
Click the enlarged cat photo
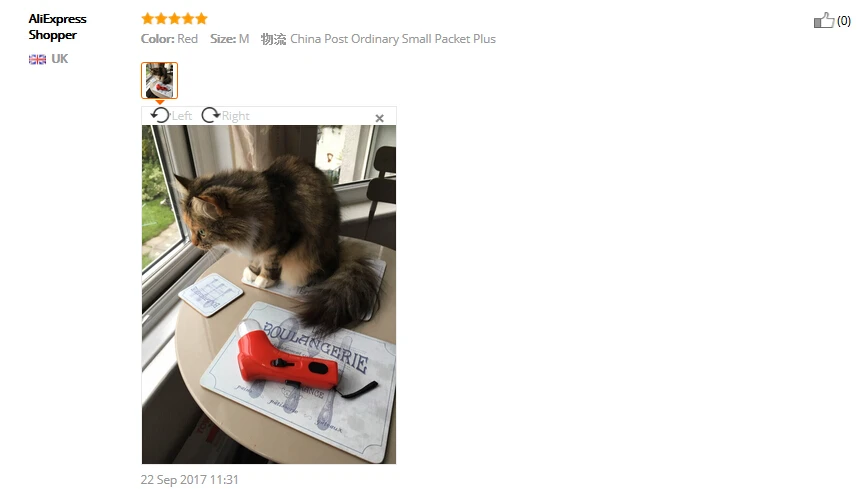coord(269,294)
